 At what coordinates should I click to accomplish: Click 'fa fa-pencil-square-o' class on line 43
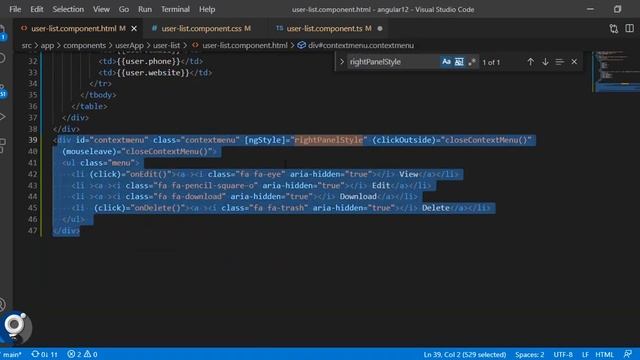(208, 185)
